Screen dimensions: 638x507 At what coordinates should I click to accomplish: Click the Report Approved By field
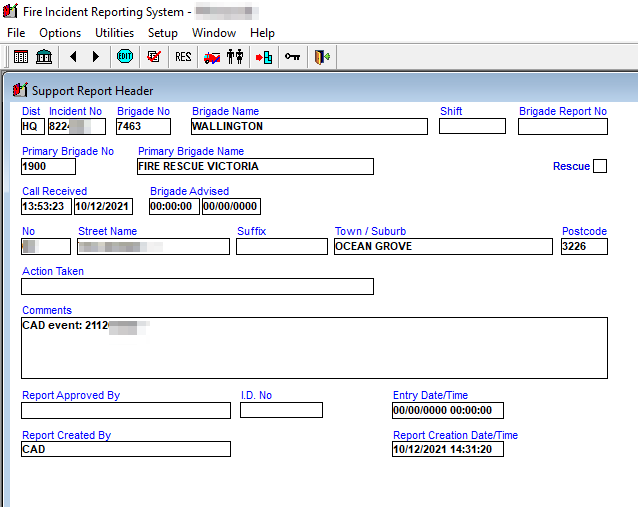point(126,410)
